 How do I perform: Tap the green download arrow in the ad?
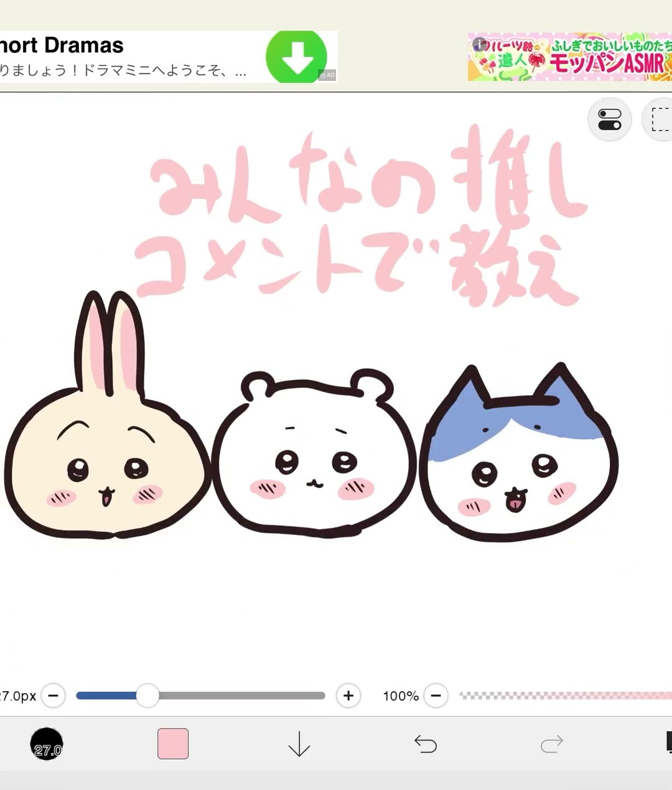(296, 57)
